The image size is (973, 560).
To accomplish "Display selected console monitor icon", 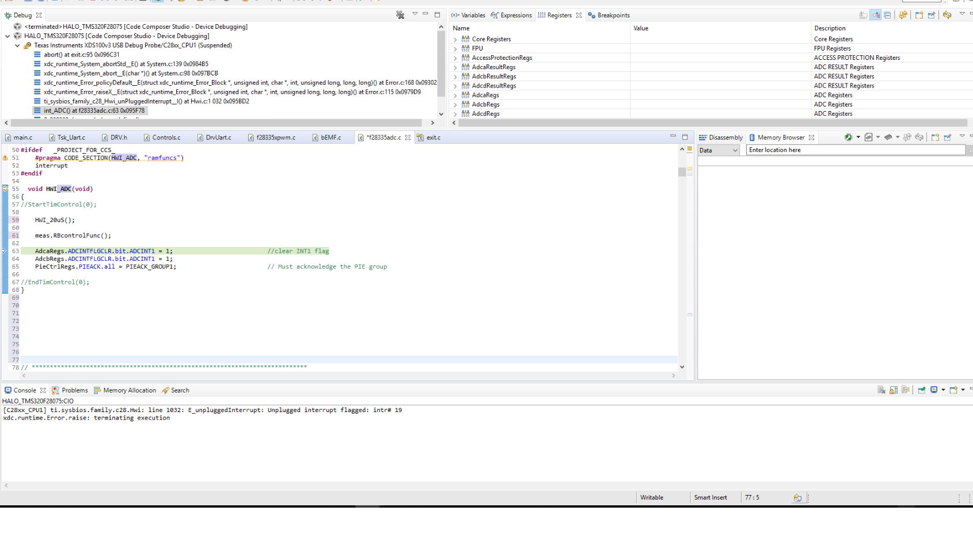I will point(934,390).
